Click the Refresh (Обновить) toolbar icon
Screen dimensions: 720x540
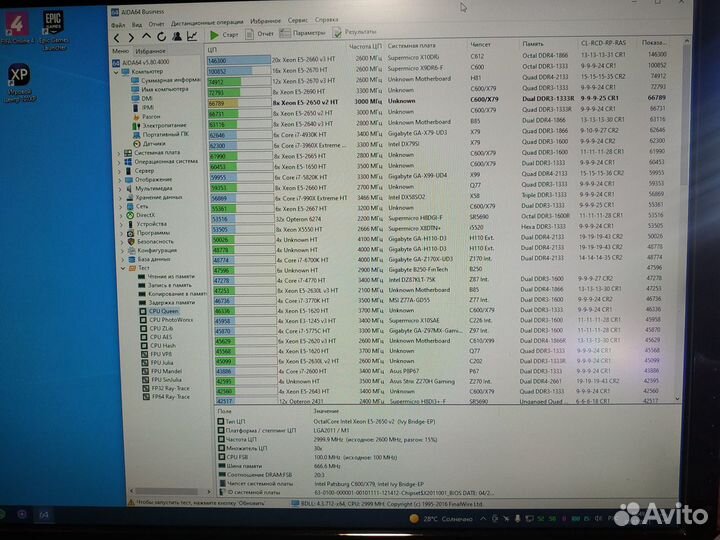point(161,36)
